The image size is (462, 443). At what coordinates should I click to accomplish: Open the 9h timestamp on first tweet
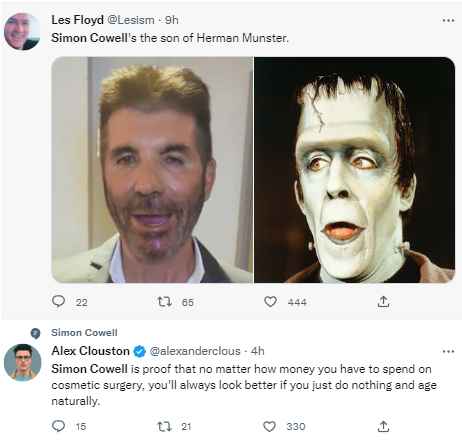pos(172,20)
